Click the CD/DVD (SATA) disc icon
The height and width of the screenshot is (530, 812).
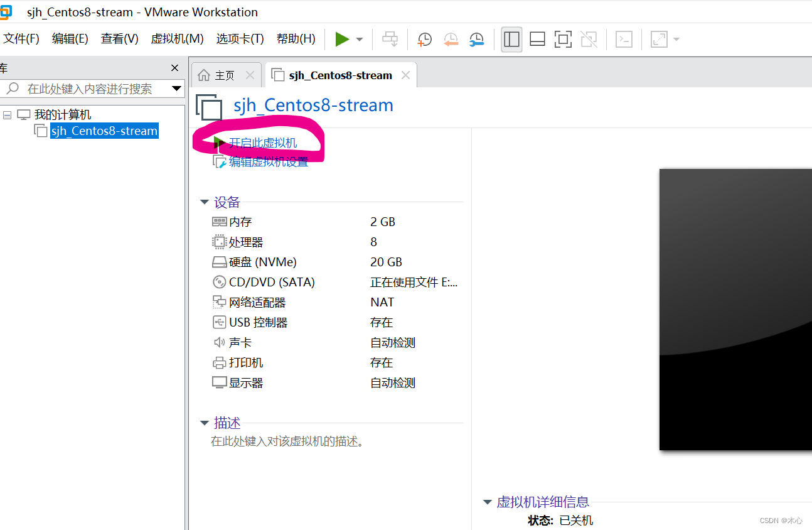pyautogui.click(x=219, y=282)
